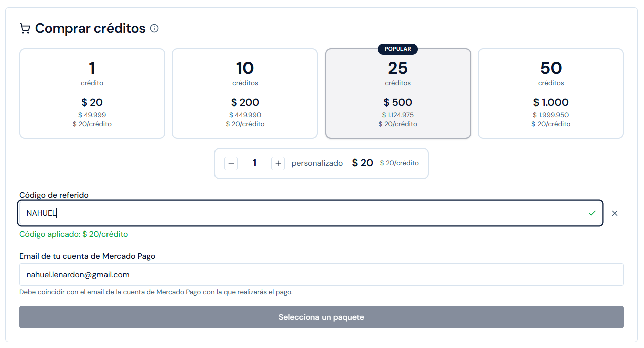Click the $ 20/crédito label under the custom price
This screenshot has width=644, height=348.
(399, 163)
